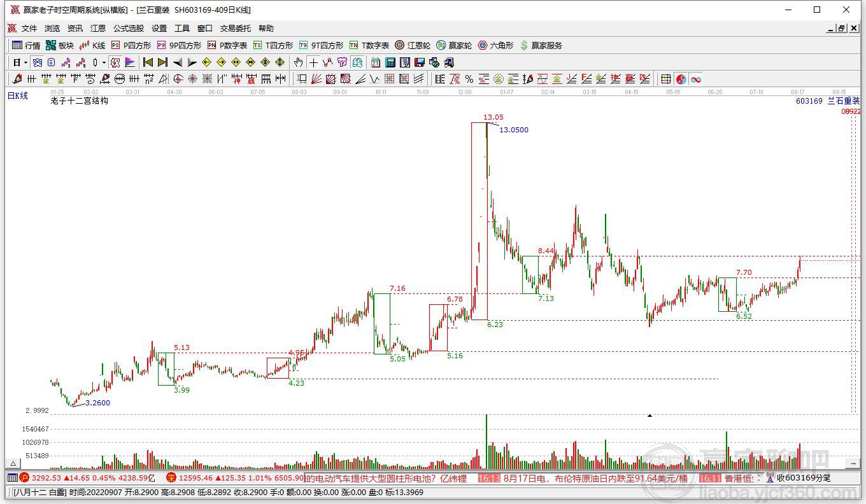Screen dimensions: 866x504
Task: Select the red fan lines tool
Action: [316, 79]
